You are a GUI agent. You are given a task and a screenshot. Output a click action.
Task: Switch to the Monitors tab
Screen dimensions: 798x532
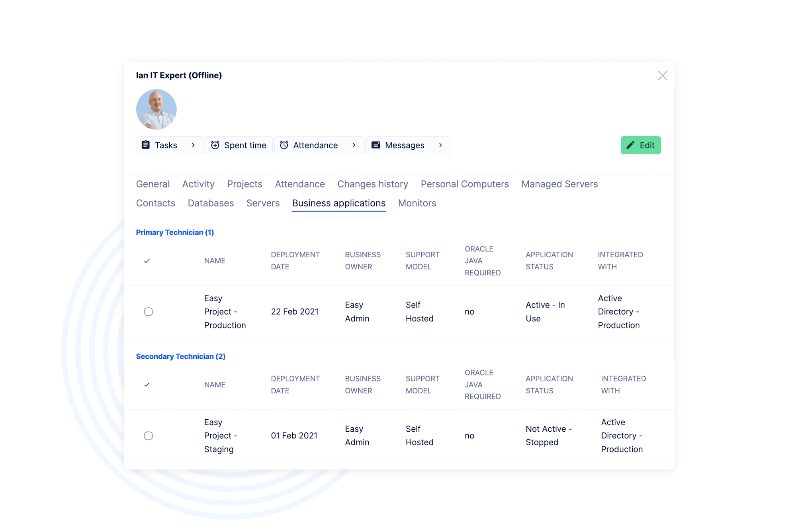click(x=417, y=203)
